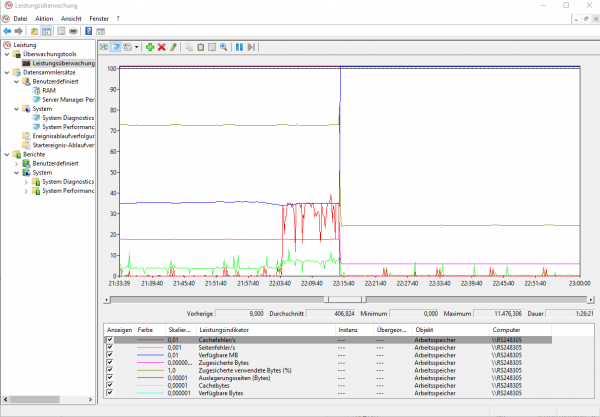This screenshot has width=600, height=417.
Task: Click the paste counter list icon
Action: [x=200, y=47]
